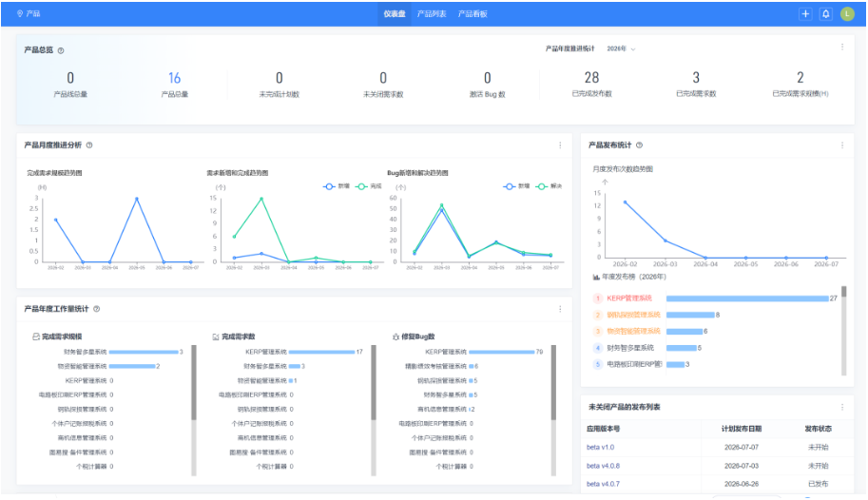Click KERP管理系统 bar showing 17 requirements

coord(321,352)
